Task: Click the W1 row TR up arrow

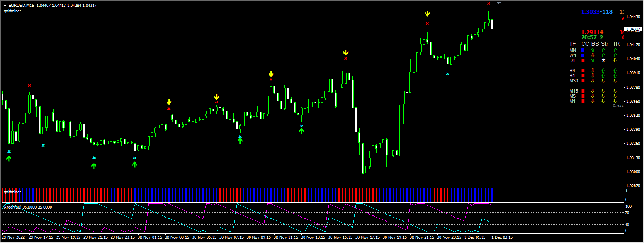Action: click(615, 55)
